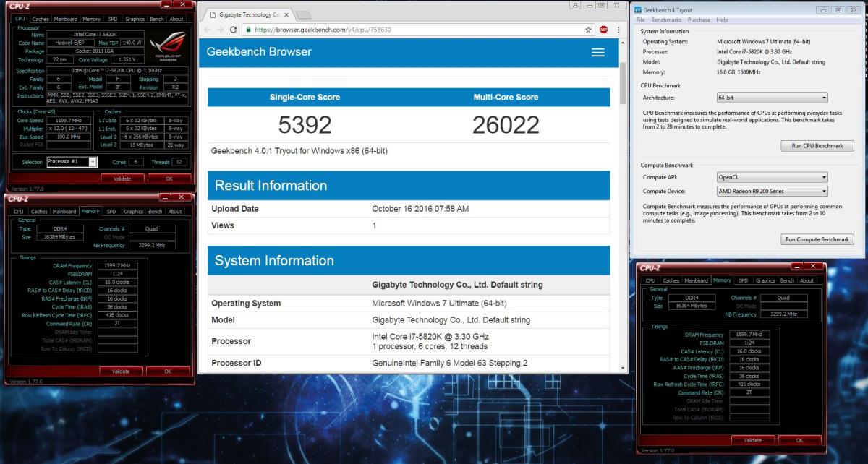Switch to Memory tab in top-left CPU-Z

(x=91, y=19)
